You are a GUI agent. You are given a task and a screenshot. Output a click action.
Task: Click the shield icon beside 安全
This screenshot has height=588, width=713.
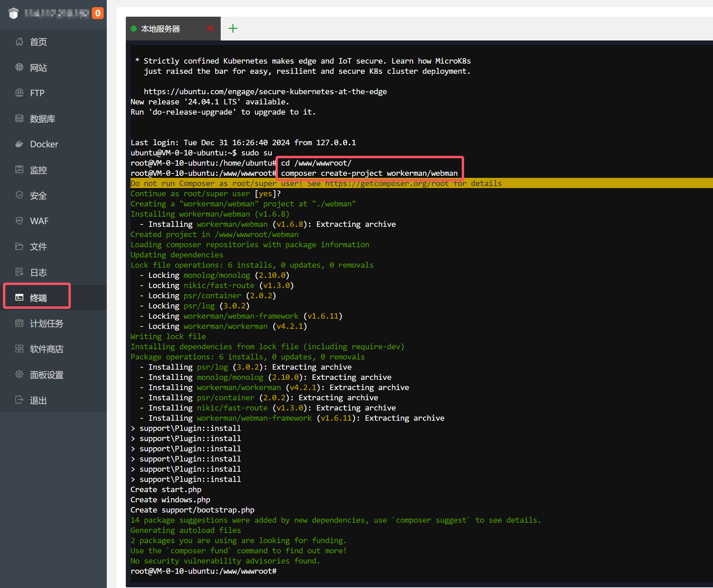(19, 195)
